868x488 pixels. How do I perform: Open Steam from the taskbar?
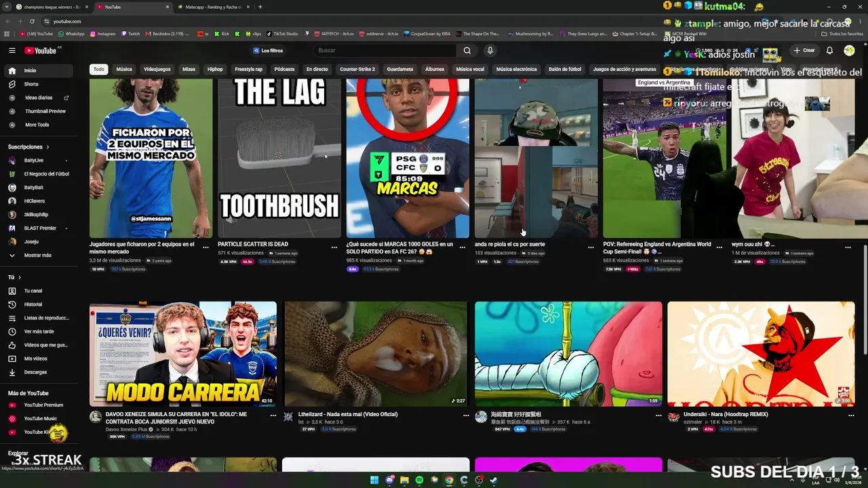point(494,480)
